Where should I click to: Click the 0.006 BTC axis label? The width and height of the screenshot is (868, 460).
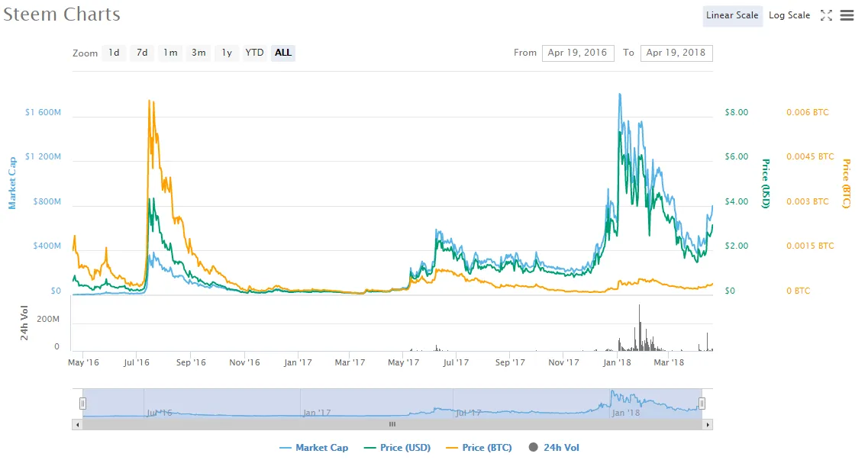point(808,112)
